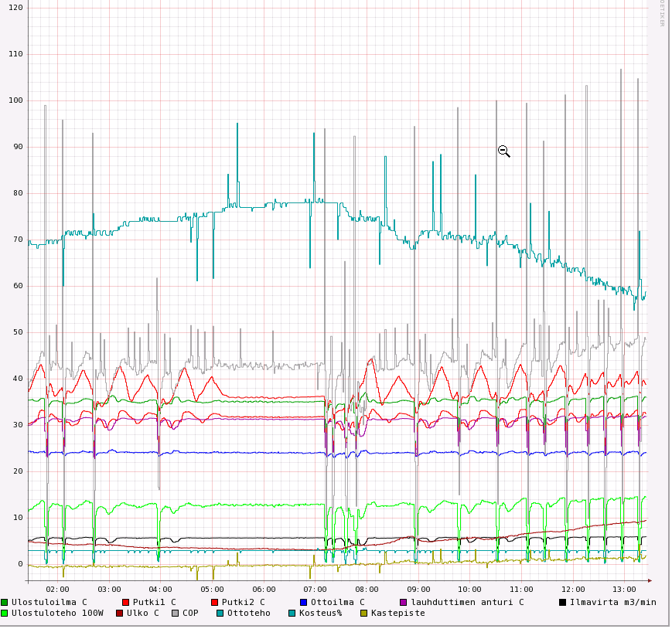
Task: Click the 0 value on the vertical axis
Action: coord(21,564)
